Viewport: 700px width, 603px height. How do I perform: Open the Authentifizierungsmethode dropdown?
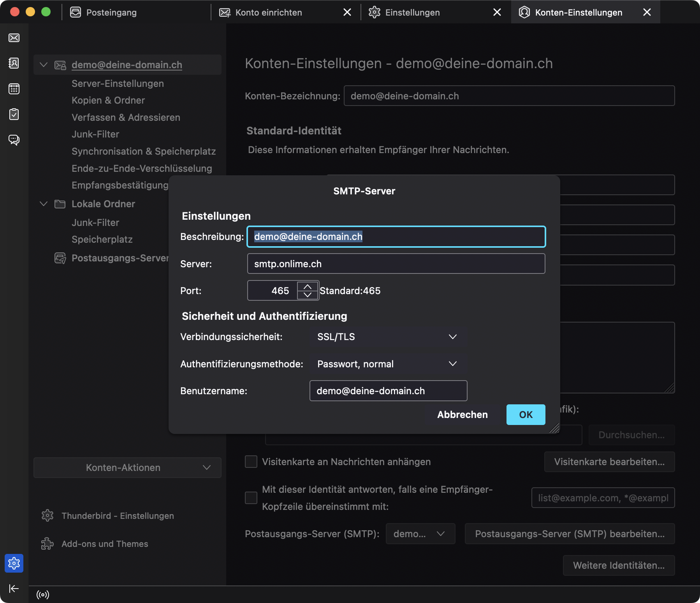tap(388, 364)
